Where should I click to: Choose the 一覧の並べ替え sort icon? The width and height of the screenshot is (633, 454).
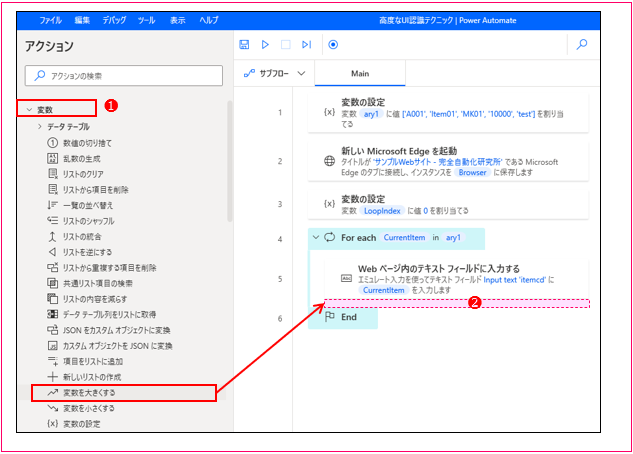pyautogui.click(x=52, y=205)
